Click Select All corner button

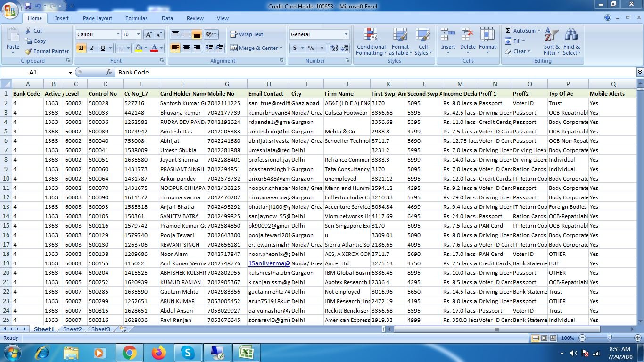[x=6, y=84]
